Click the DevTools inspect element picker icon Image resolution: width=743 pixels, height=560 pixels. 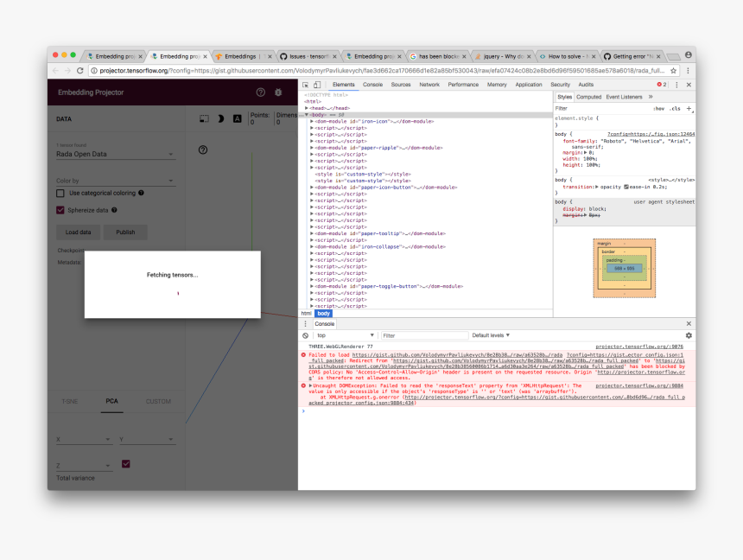click(306, 85)
